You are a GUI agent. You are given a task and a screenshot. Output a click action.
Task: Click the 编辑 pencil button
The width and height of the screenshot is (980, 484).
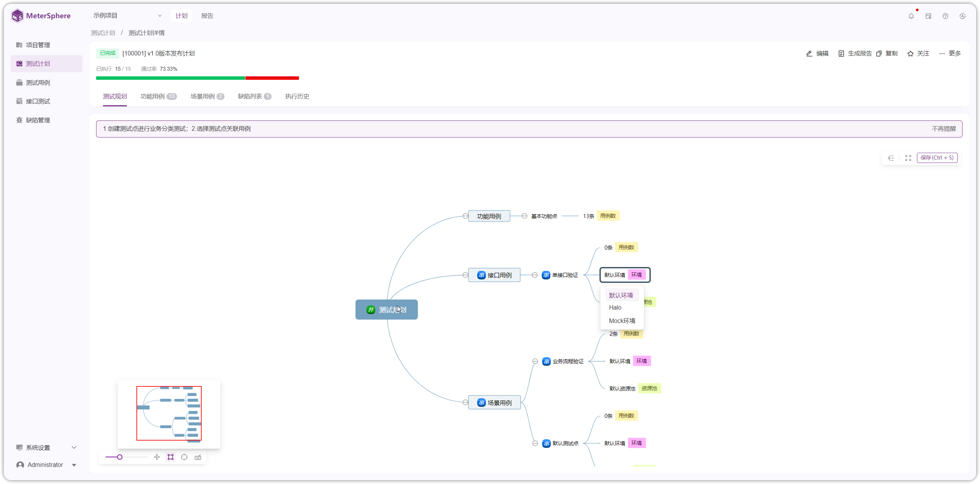[817, 53]
